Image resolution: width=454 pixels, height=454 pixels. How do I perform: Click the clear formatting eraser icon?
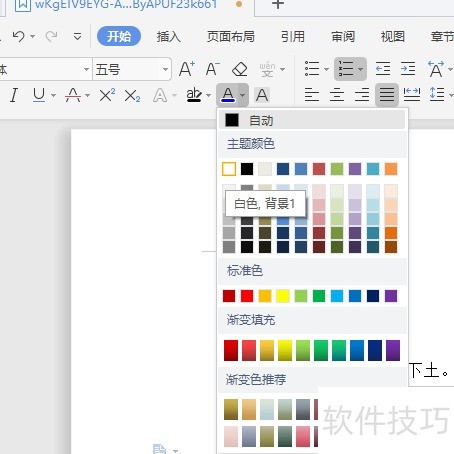(x=239, y=69)
